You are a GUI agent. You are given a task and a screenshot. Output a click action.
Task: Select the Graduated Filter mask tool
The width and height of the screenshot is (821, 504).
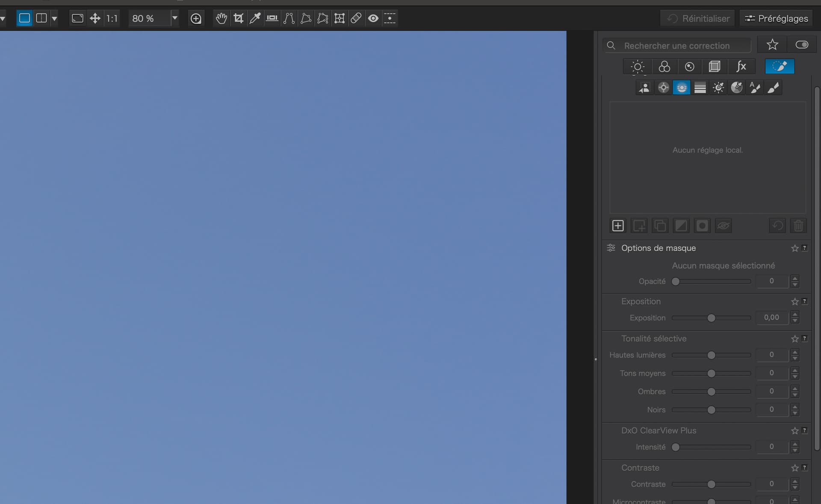coord(700,88)
